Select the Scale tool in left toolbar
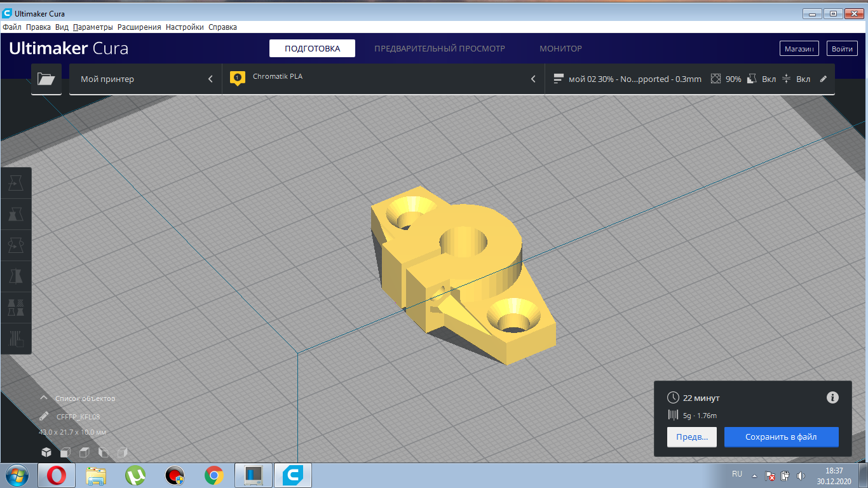 (16, 215)
